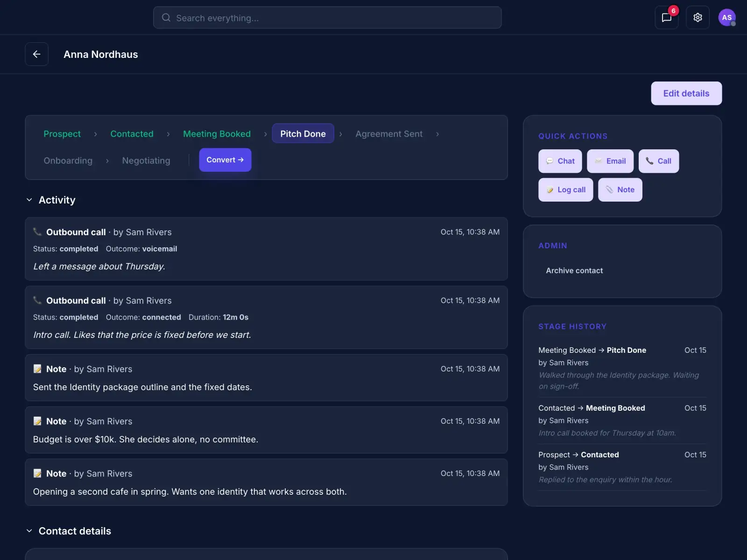Click 'Left a message about Thursday.' text
Viewport: 747px width, 560px height.
tap(99, 266)
